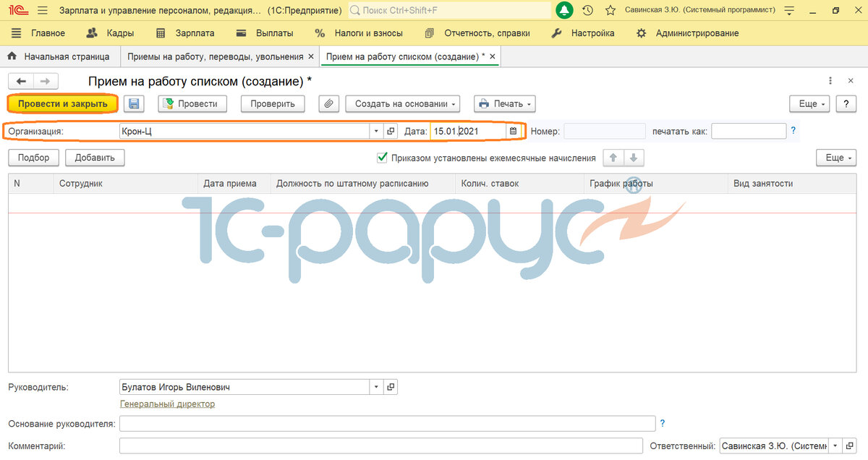Open Создать на основании dropdown
Screen dimensions: 868x460
(x=403, y=104)
